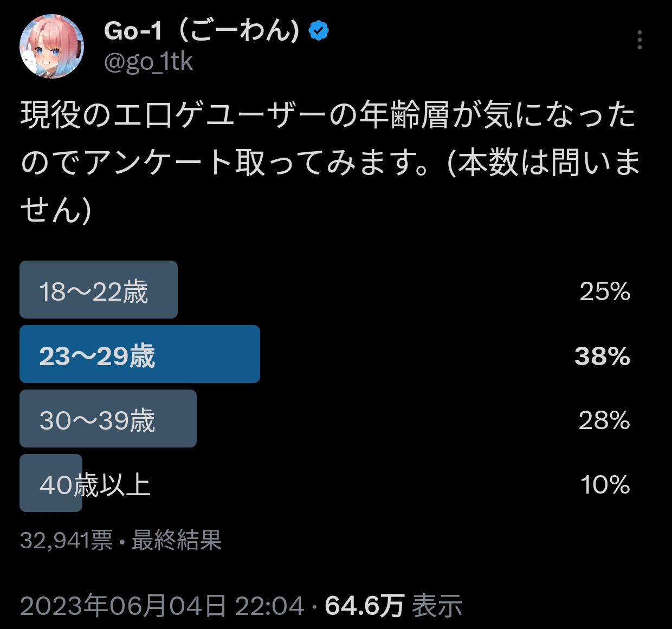
Task: Open the 64.6万 表示 view count
Action: pos(393,605)
